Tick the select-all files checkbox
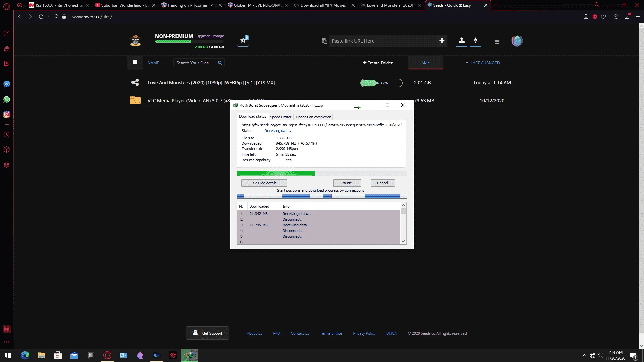Screen dimensions: 644x362 [x=135, y=62]
